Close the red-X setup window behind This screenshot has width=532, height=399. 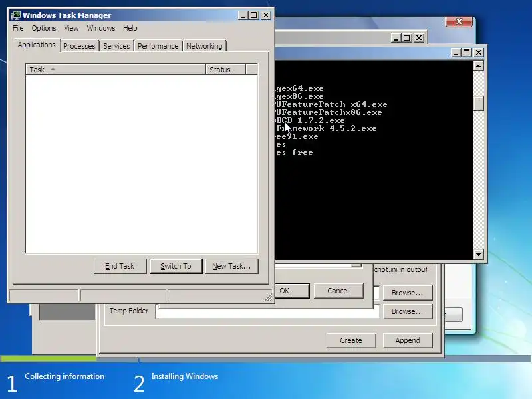pyautogui.click(x=459, y=21)
